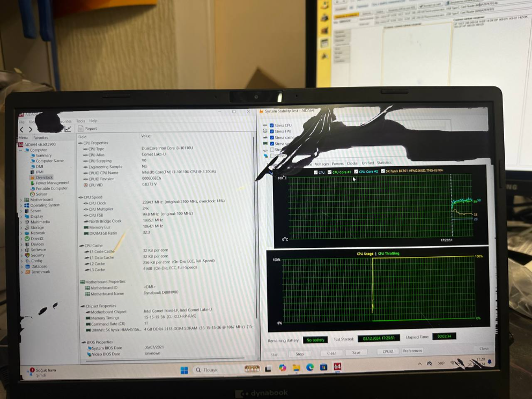Expand the Network tree node
The height and width of the screenshot is (399, 532).
coord(21,233)
